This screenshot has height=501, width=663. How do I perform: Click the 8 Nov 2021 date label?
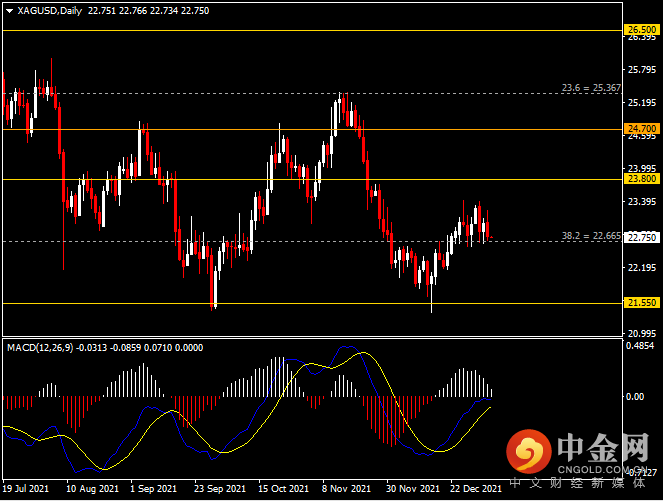[x=346, y=489]
